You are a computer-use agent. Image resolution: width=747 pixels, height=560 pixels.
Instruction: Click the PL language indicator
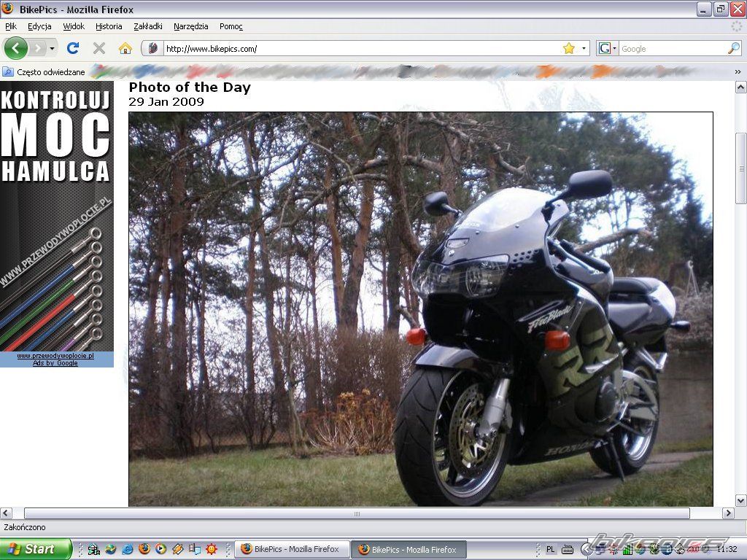550,549
